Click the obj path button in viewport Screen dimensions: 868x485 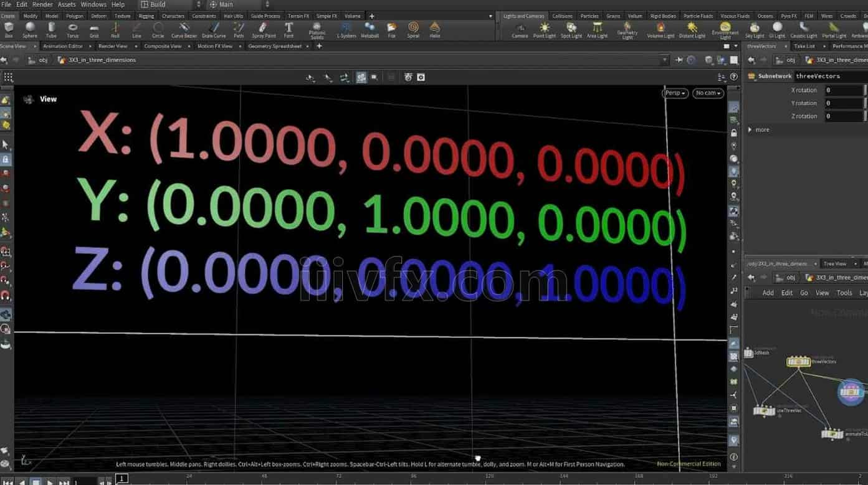tap(38, 60)
